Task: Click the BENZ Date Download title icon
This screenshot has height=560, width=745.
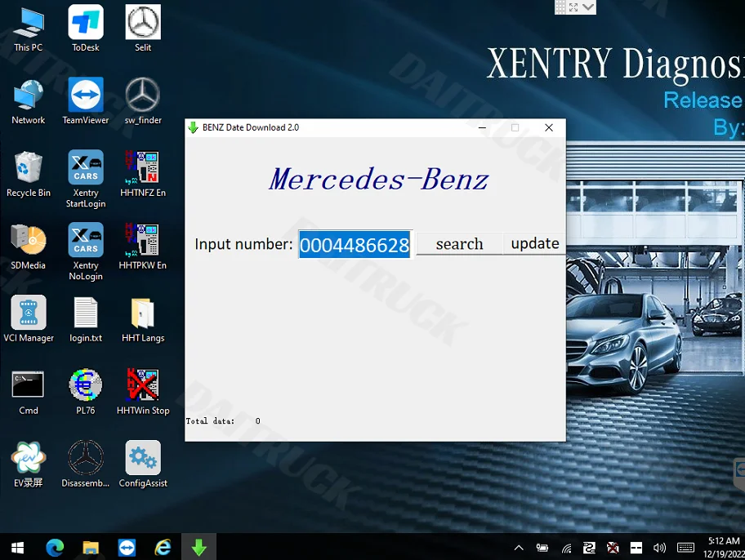Action: [x=194, y=127]
